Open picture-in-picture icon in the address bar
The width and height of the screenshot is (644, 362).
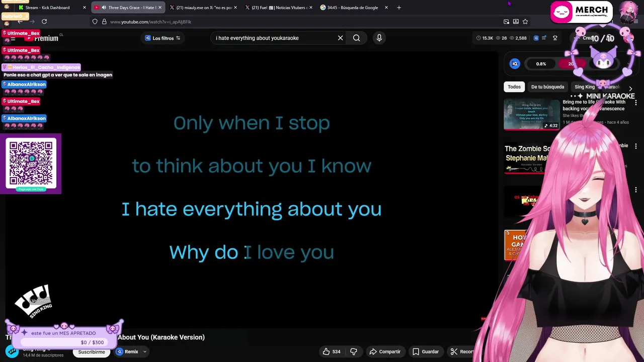pyautogui.click(x=506, y=22)
